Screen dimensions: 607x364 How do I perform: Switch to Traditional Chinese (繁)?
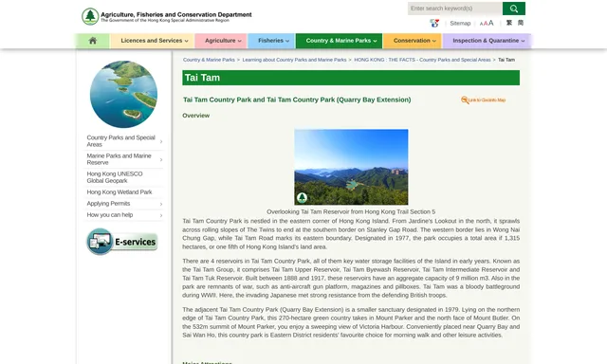pos(509,23)
